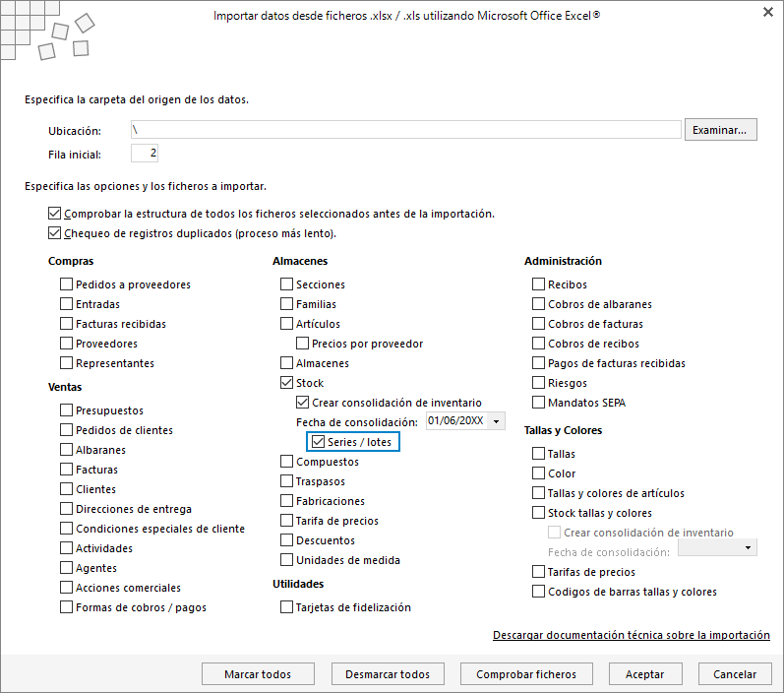Open Descargar documentación técnica sobre la importación link

[x=631, y=635]
